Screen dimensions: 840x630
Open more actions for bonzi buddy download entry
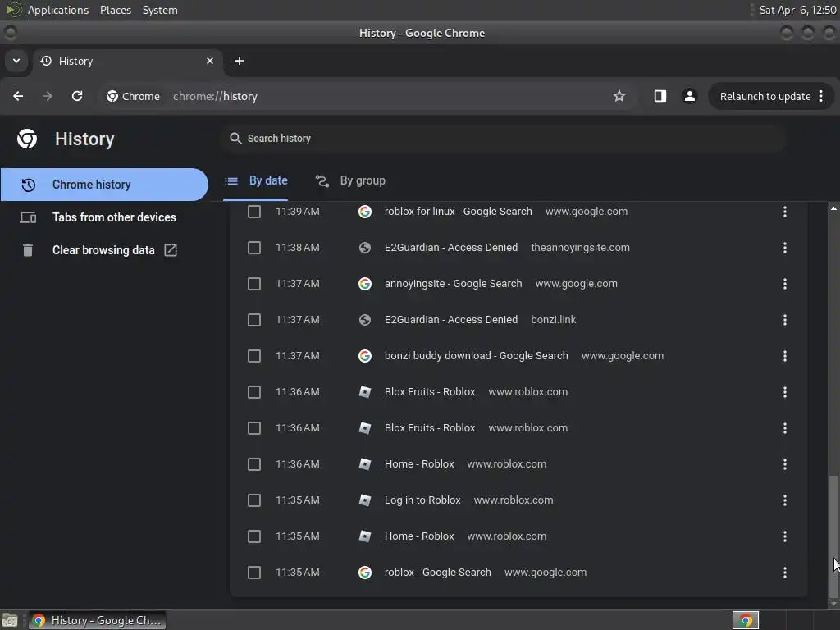click(x=785, y=356)
